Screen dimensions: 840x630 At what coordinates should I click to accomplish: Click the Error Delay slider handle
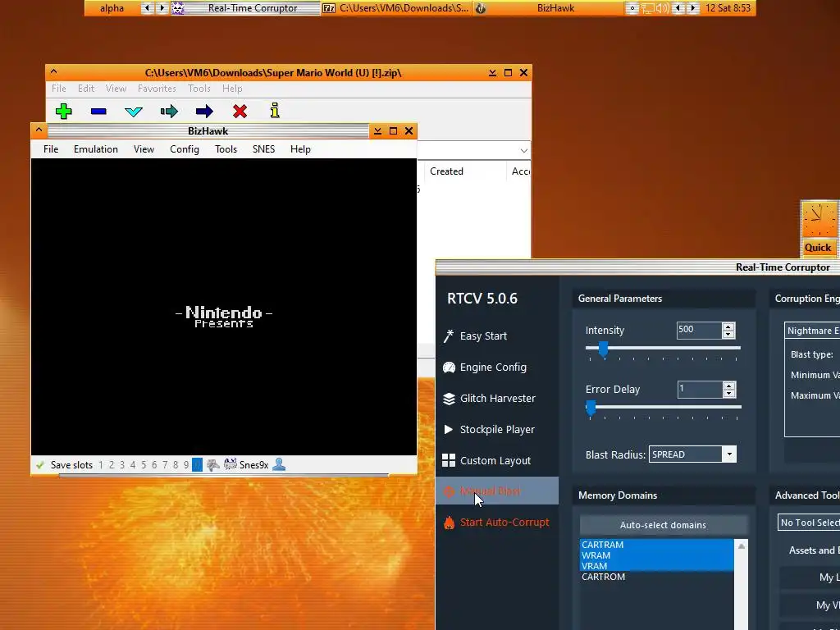591,408
